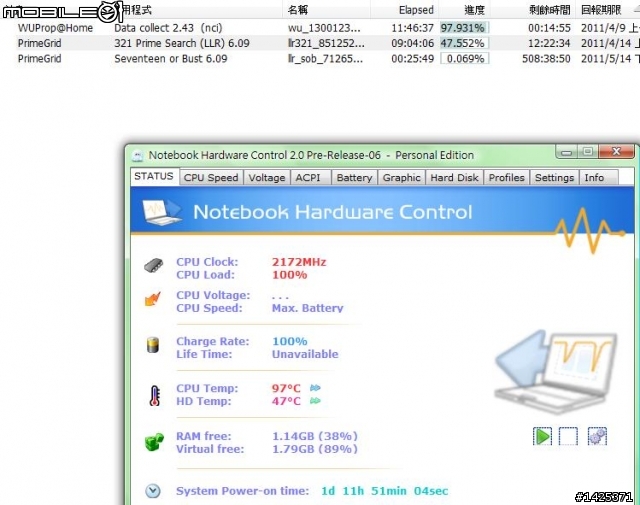Click the 97°C CPU Temp value
The height and width of the screenshot is (505, 640).
(286, 388)
